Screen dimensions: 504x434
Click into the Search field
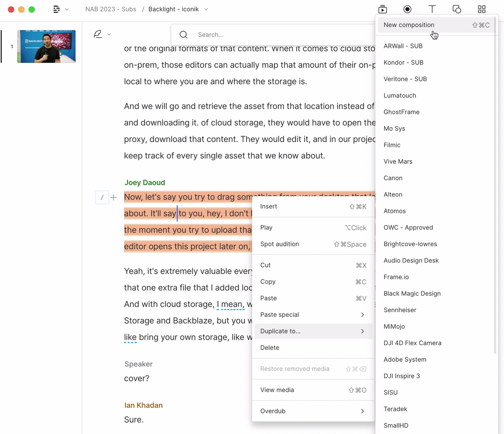pyautogui.click(x=273, y=35)
